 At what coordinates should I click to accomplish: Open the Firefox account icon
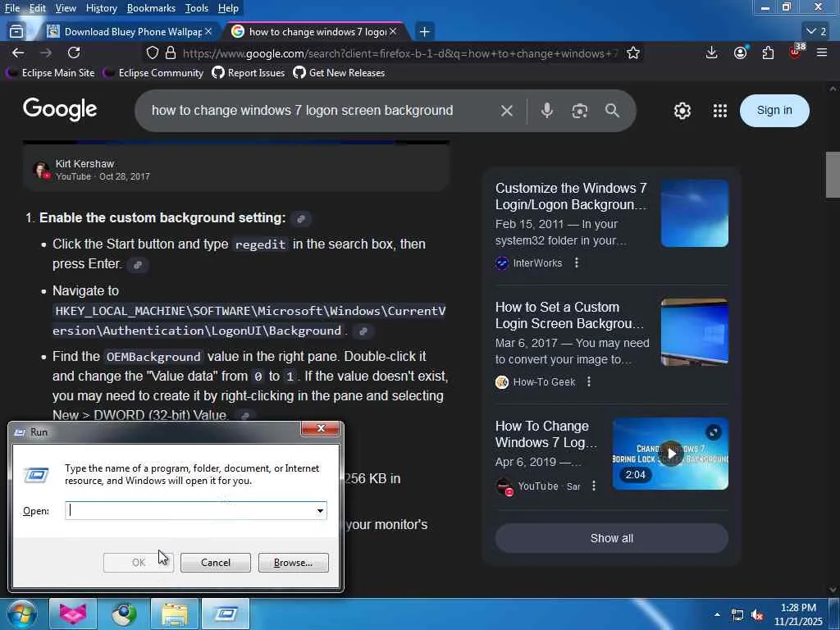(x=741, y=52)
